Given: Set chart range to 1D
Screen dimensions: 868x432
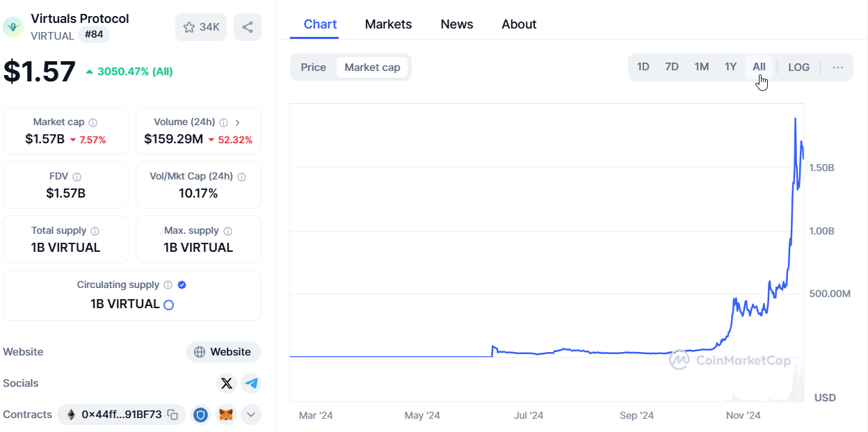Looking at the screenshot, I should click(x=643, y=67).
